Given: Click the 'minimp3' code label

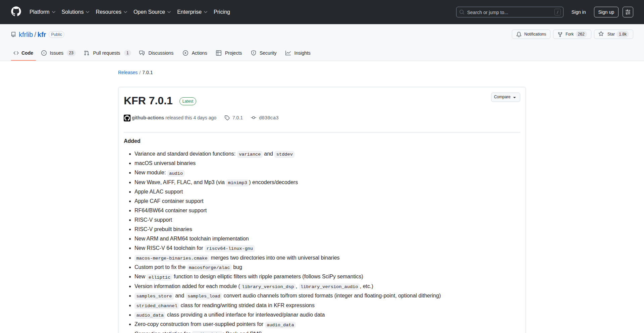Looking at the screenshot, I should [x=237, y=183].
